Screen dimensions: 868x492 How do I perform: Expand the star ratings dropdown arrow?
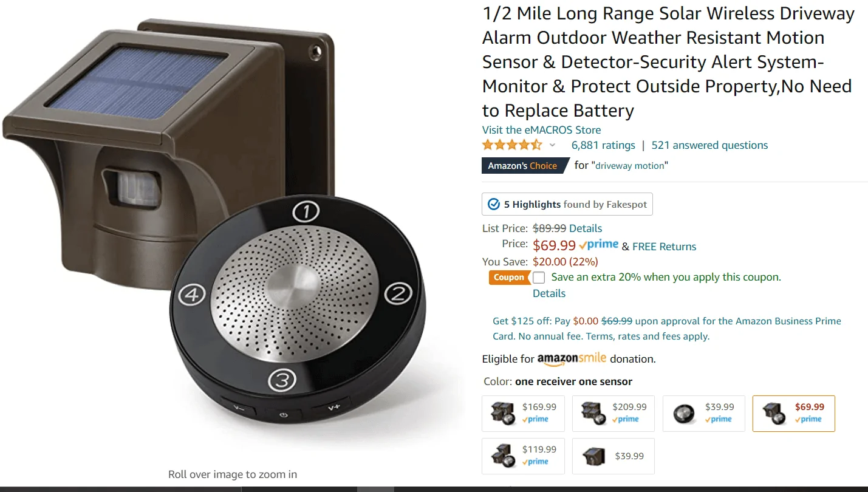click(x=552, y=145)
